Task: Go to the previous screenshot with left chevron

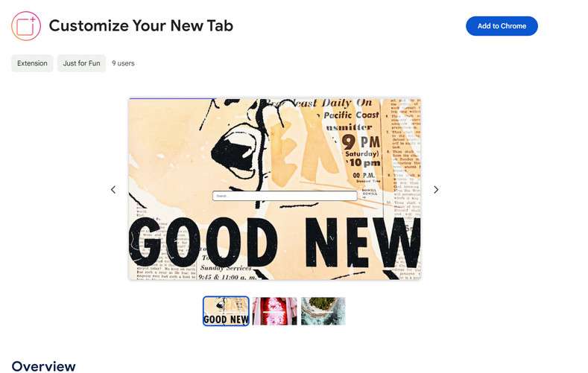Action: [113, 190]
